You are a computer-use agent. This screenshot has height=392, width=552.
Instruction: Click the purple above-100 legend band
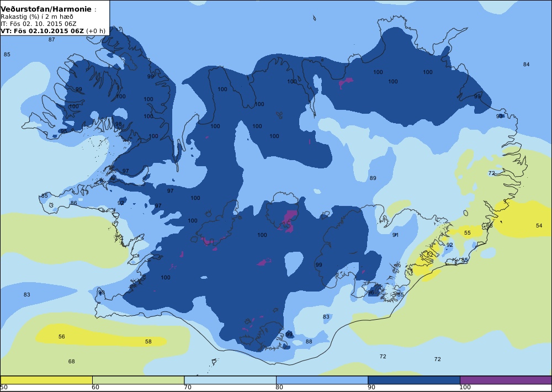pos(506,380)
